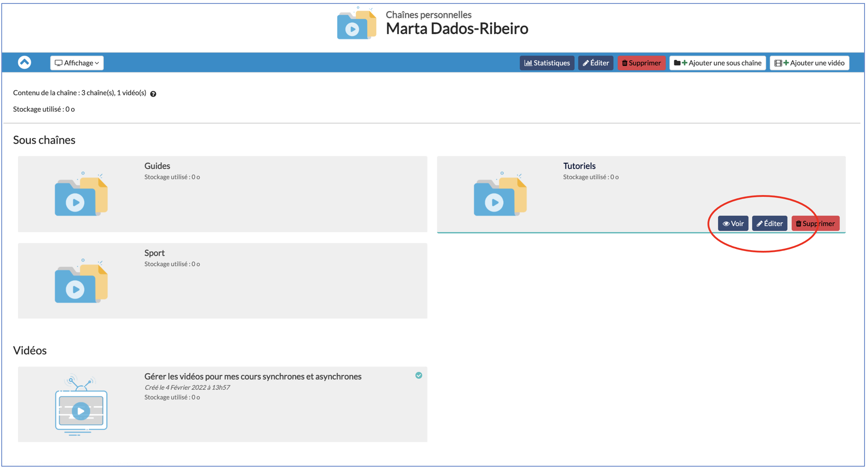Click the Sport channel title
The image size is (868, 469).
pos(154,253)
